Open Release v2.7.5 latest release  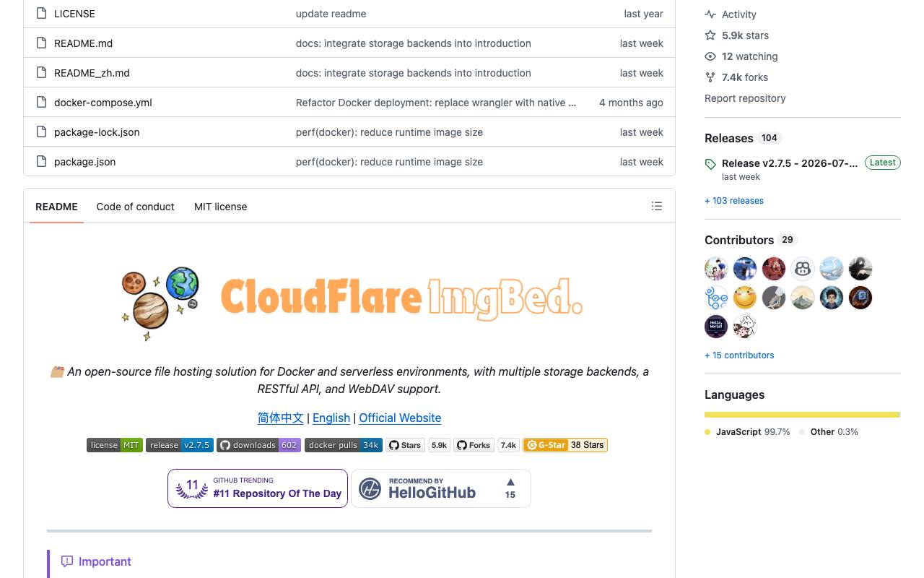[x=790, y=163]
